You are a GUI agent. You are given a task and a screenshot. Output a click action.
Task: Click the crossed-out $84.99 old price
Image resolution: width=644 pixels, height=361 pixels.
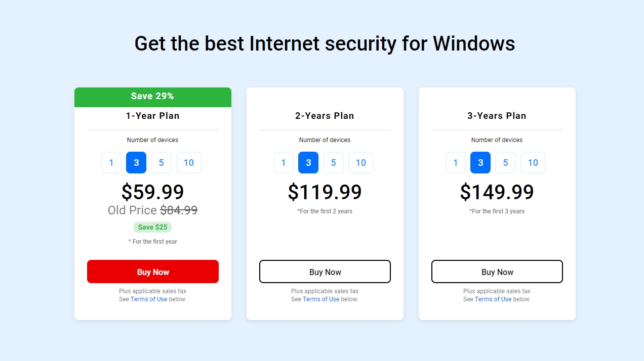pos(179,210)
